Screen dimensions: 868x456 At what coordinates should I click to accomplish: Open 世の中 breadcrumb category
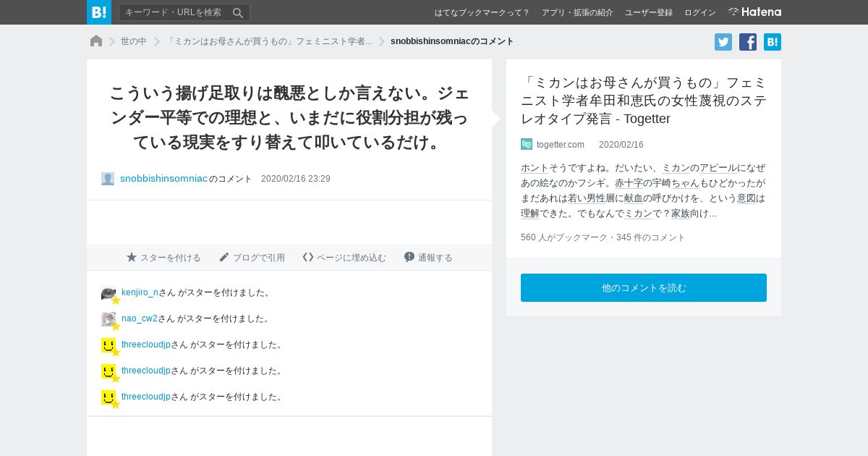pyautogui.click(x=134, y=41)
